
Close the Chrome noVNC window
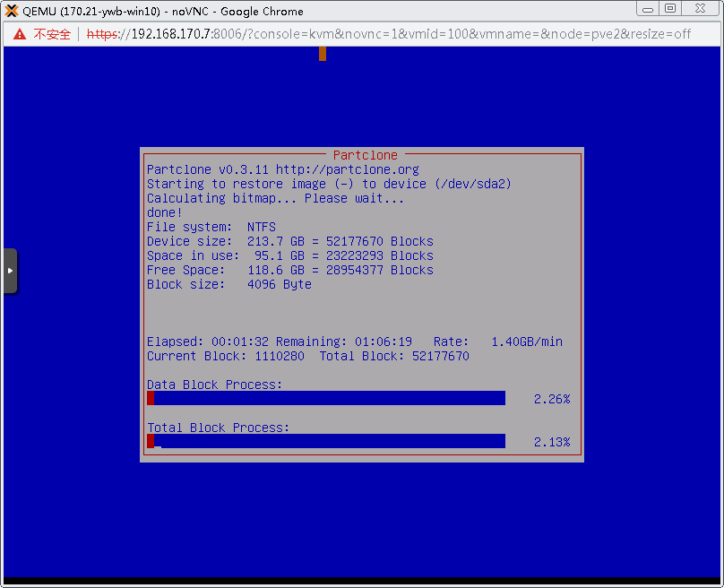[701, 8]
